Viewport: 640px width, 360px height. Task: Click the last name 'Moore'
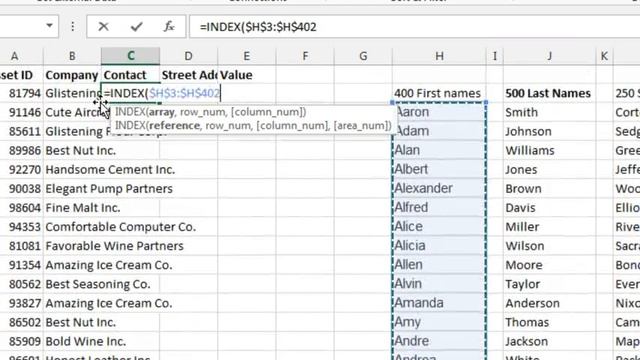[549, 265]
